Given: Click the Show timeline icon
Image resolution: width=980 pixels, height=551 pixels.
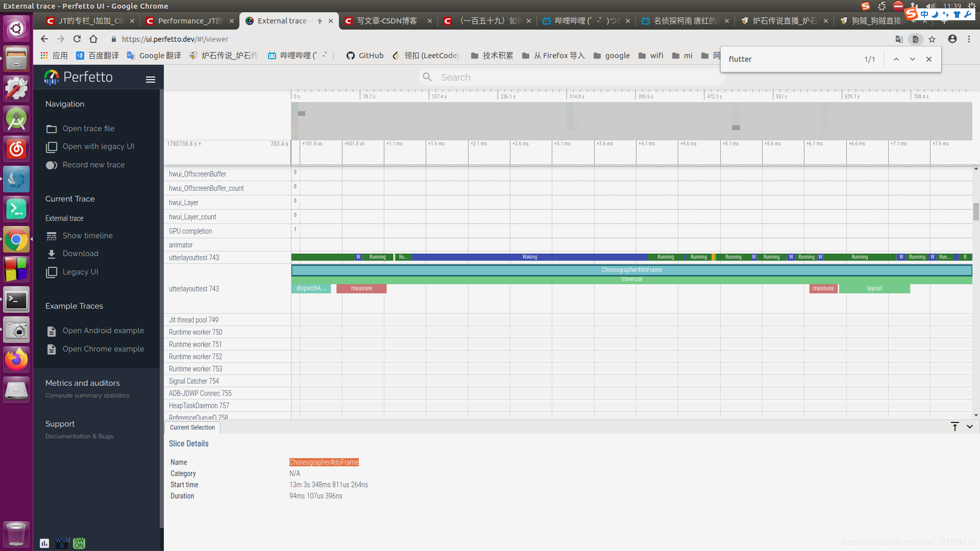Looking at the screenshot, I should click(x=52, y=236).
